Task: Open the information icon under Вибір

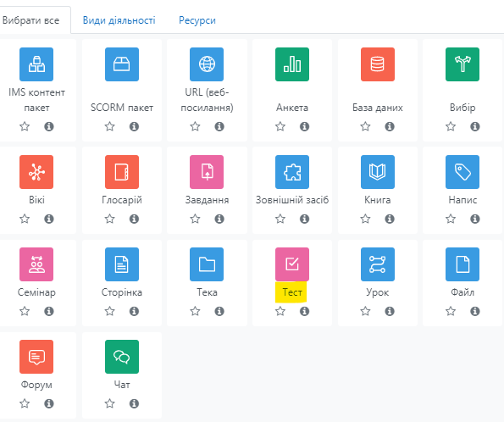Action: 474,126
